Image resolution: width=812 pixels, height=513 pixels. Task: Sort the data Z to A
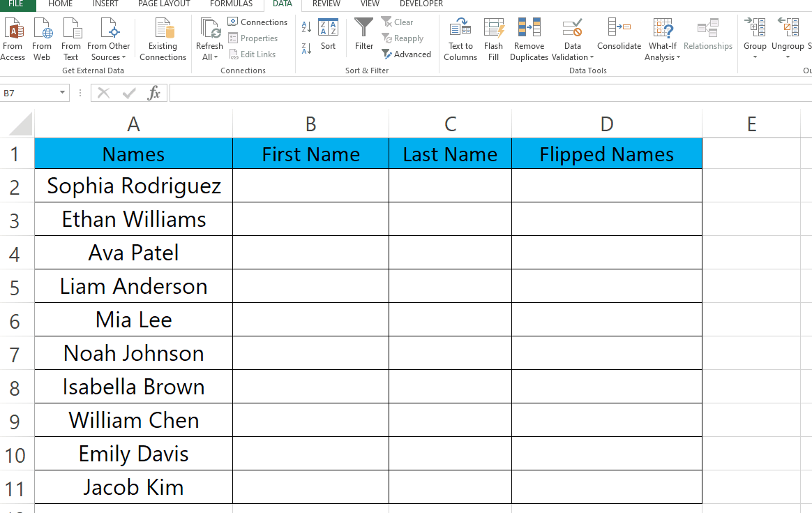tap(306, 50)
